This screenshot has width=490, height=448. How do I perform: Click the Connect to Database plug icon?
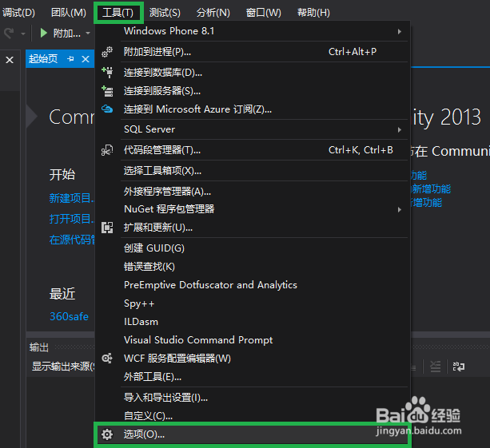pos(107,72)
